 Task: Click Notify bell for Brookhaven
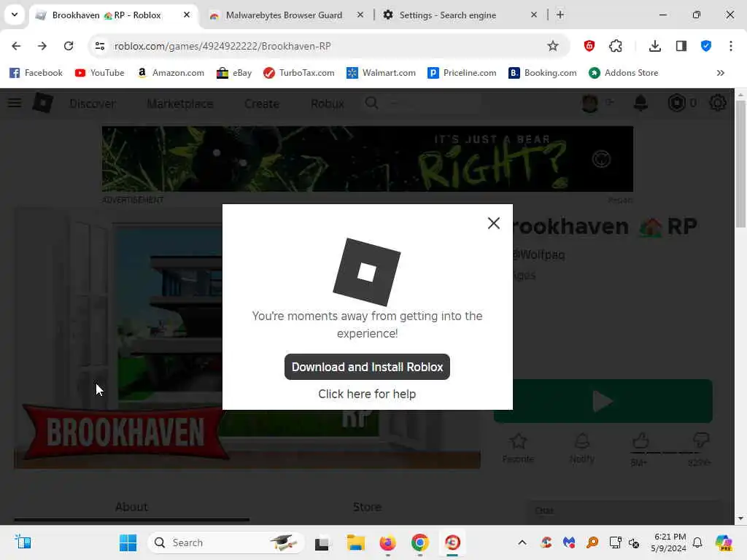point(581,448)
